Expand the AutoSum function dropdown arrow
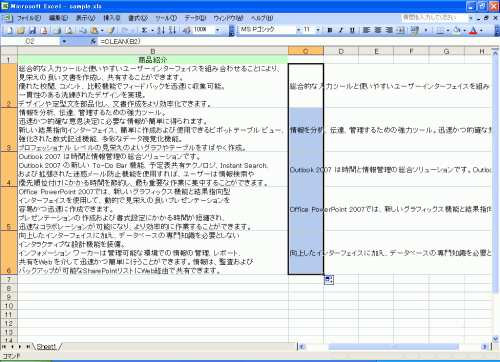 pyautogui.click(x=152, y=31)
